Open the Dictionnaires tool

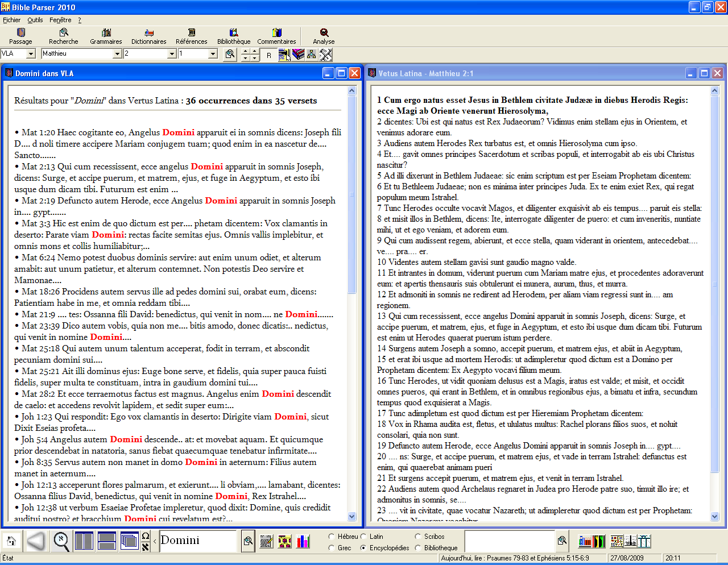(x=149, y=36)
